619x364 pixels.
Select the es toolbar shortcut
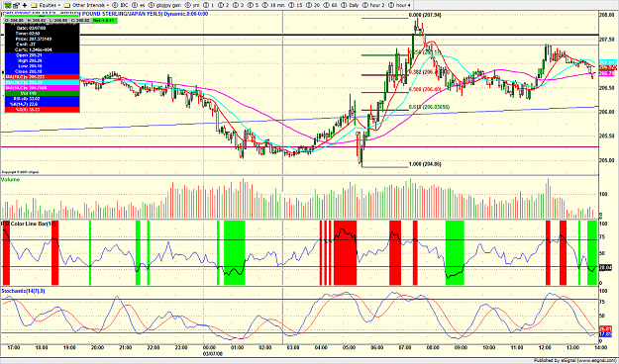point(139,5)
